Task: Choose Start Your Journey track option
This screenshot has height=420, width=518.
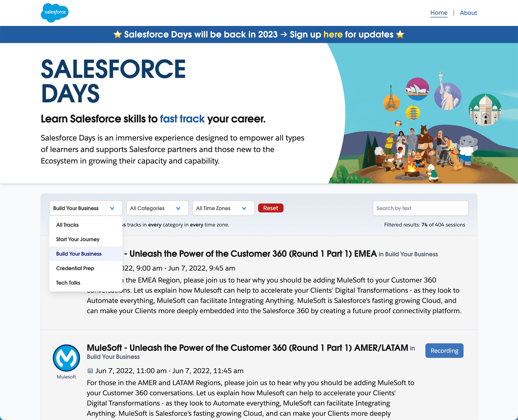Action: click(86, 239)
